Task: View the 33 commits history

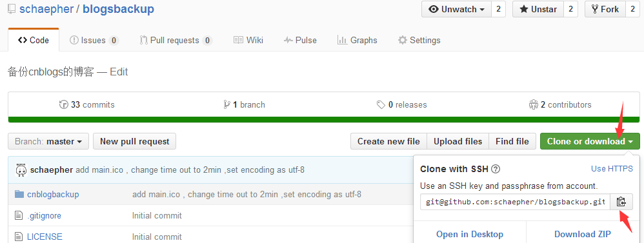Action: [86, 104]
